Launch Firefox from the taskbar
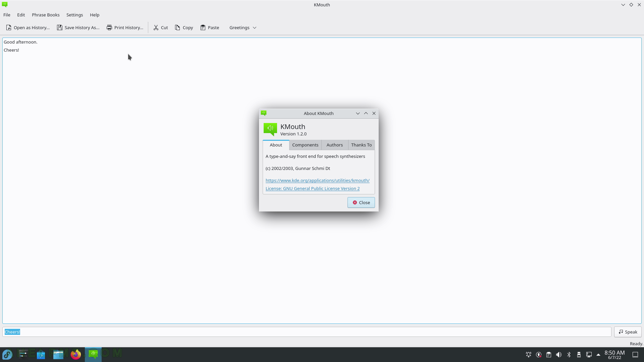The height and width of the screenshot is (362, 644). coord(76,354)
